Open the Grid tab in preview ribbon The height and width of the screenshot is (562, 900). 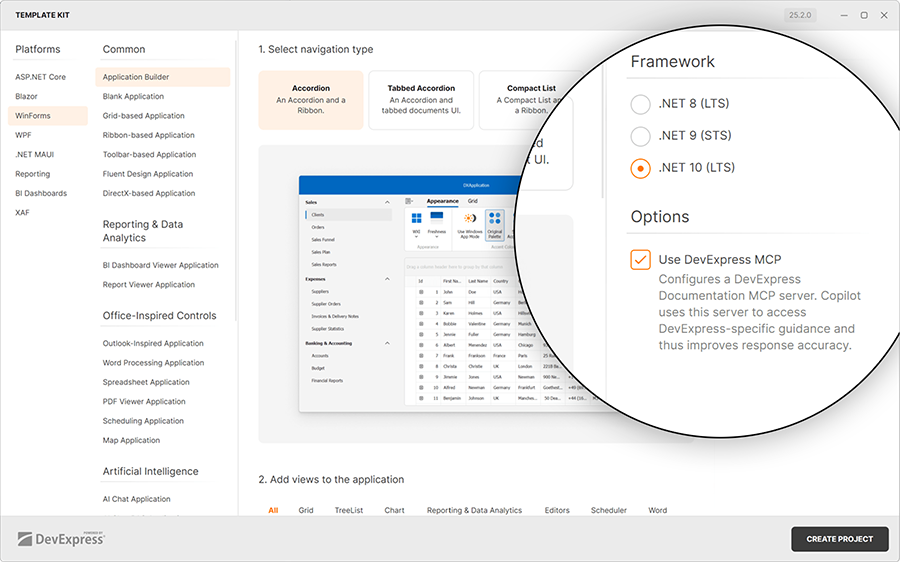tap(472, 201)
